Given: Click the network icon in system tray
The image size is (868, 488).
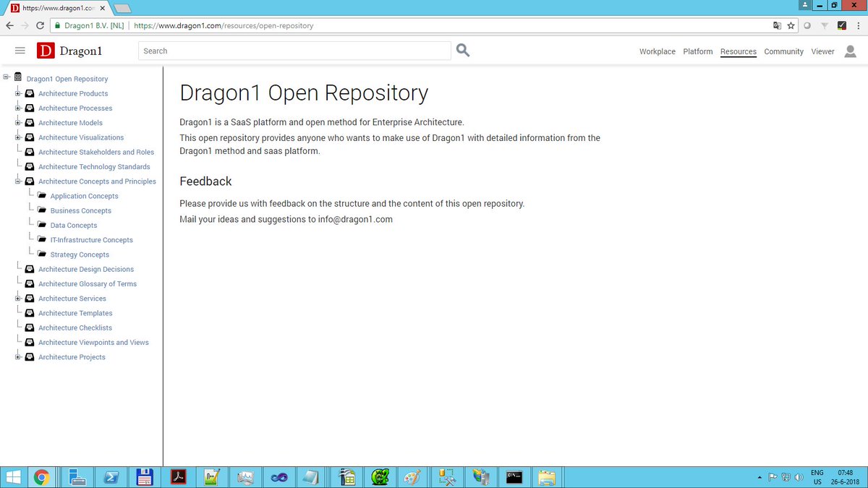Looking at the screenshot, I should pos(786,477).
